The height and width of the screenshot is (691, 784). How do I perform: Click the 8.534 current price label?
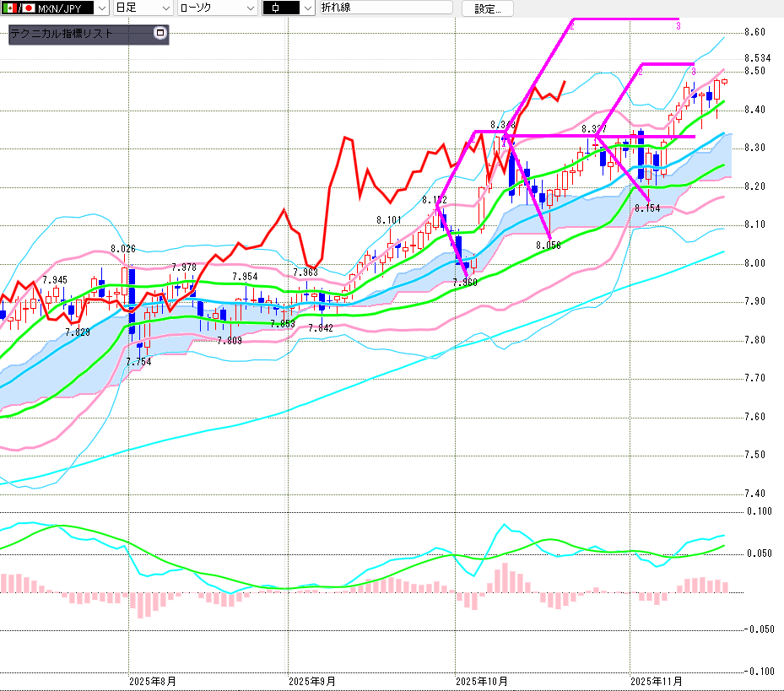[755, 58]
